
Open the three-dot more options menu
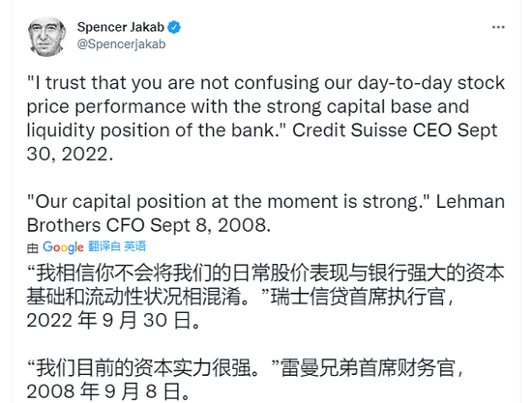(x=498, y=27)
